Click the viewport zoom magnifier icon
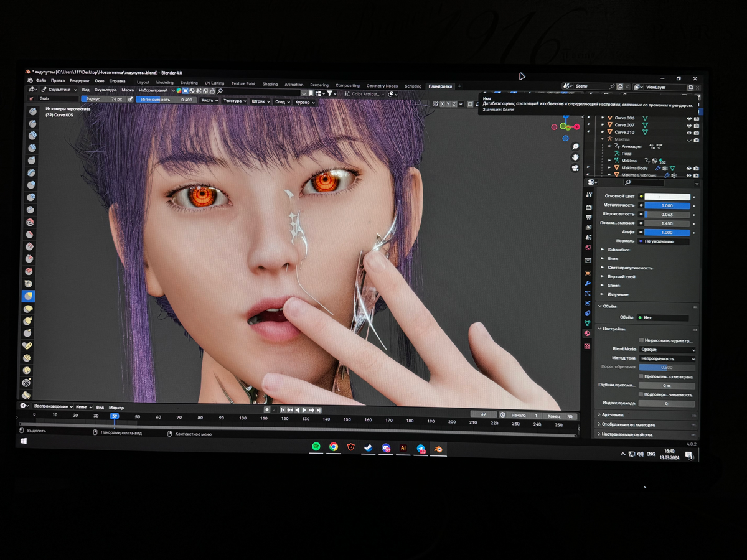Screen dimensions: 747x560 (575, 146)
